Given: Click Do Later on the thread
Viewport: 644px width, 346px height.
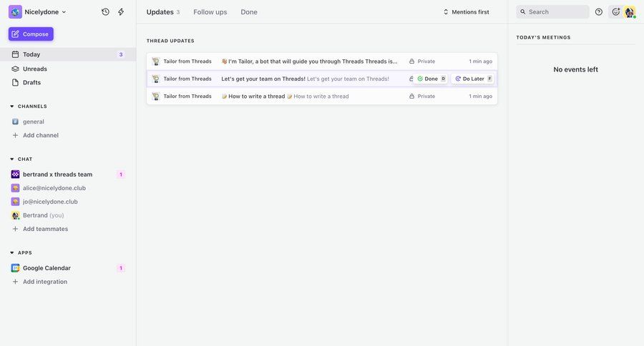Looking at the screenshot, I should tap(473, 79).
